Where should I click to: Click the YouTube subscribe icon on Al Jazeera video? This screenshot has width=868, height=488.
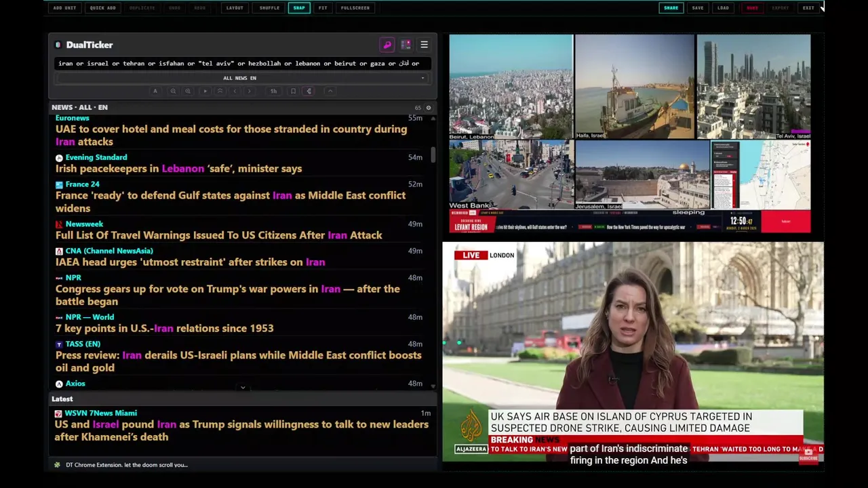[808, 455]
